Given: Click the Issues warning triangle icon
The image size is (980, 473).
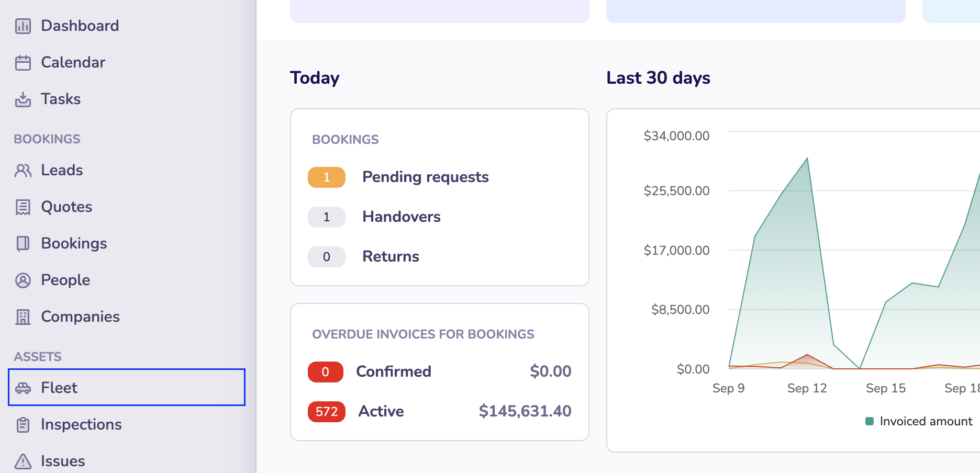Looking at the screenshot, I should click(x=23, y=461).
